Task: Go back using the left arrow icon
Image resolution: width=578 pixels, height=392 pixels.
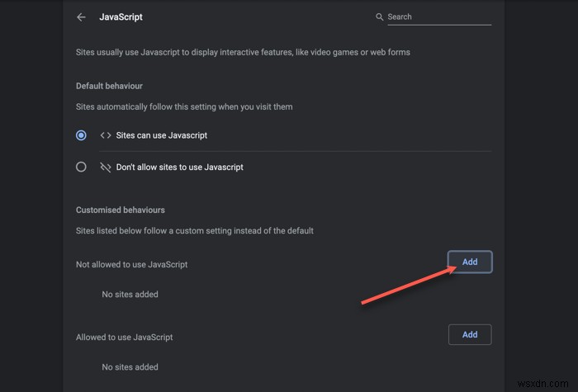Action: (81, 17)
